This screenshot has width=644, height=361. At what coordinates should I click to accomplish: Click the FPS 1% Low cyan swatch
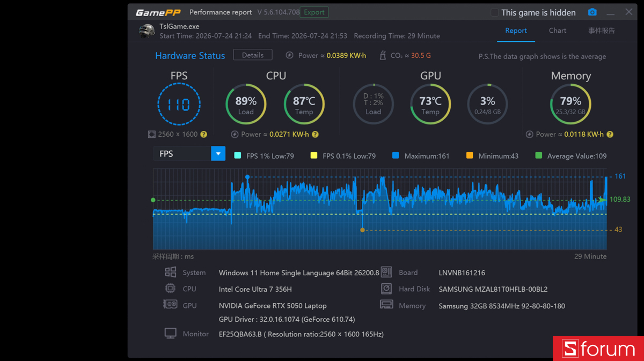pyautogui.click(x=238, y=156)
